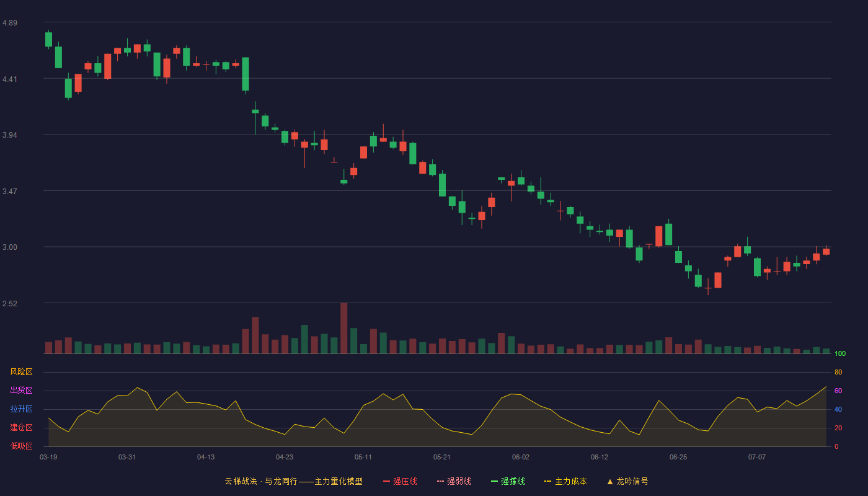Click the green 强撑线 legend line icon
The height and width of the screenshot is (496, 868).
(494, 481)
